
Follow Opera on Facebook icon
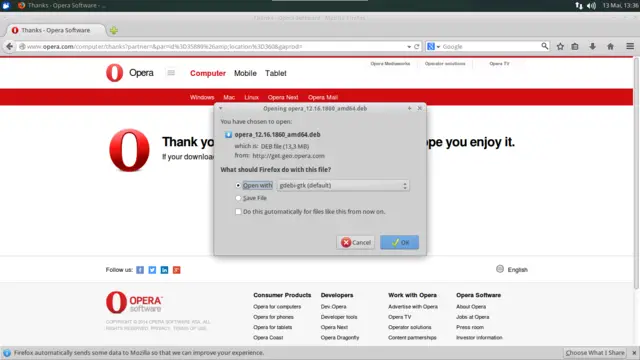140,270
